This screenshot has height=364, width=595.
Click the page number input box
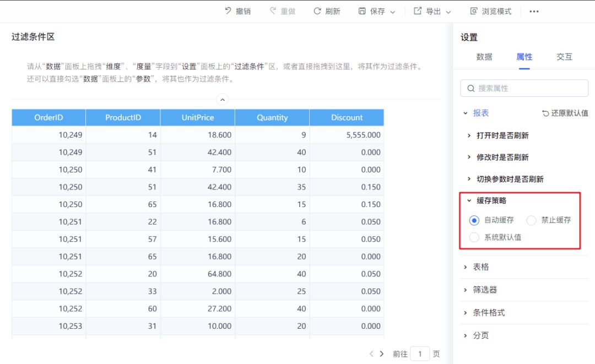pos(420,354)
